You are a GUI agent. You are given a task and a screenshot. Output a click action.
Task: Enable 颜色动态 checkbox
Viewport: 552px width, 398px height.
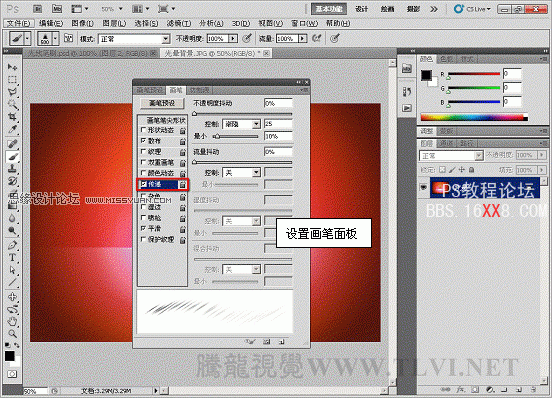[x=143, y=173]
